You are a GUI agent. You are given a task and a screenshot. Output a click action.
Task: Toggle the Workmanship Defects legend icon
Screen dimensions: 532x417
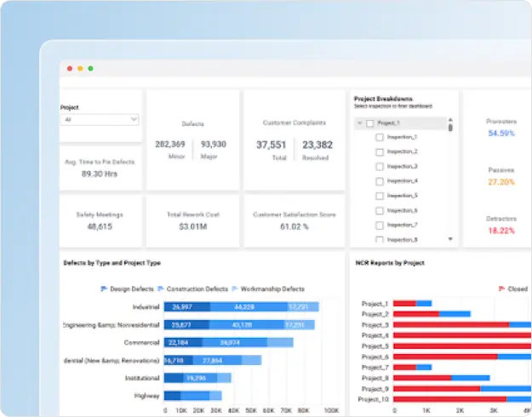pos(235,288)
